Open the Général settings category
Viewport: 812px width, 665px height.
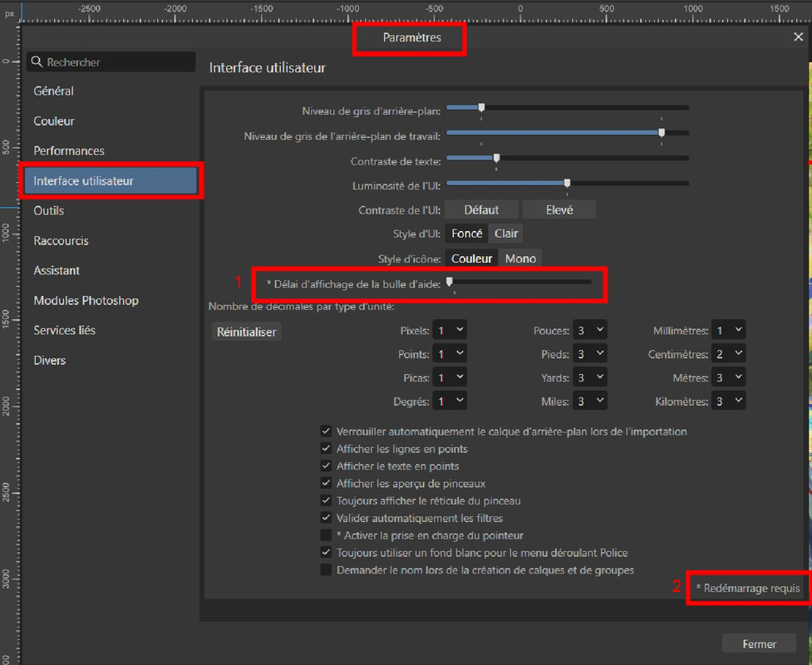point(54,91)
